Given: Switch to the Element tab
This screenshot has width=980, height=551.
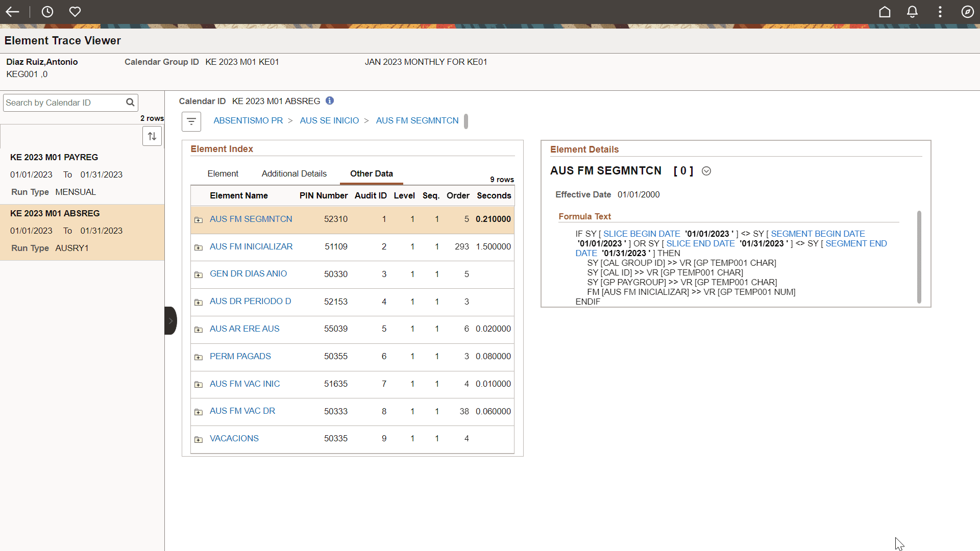Looking at the screenshot, I should 223,173.
